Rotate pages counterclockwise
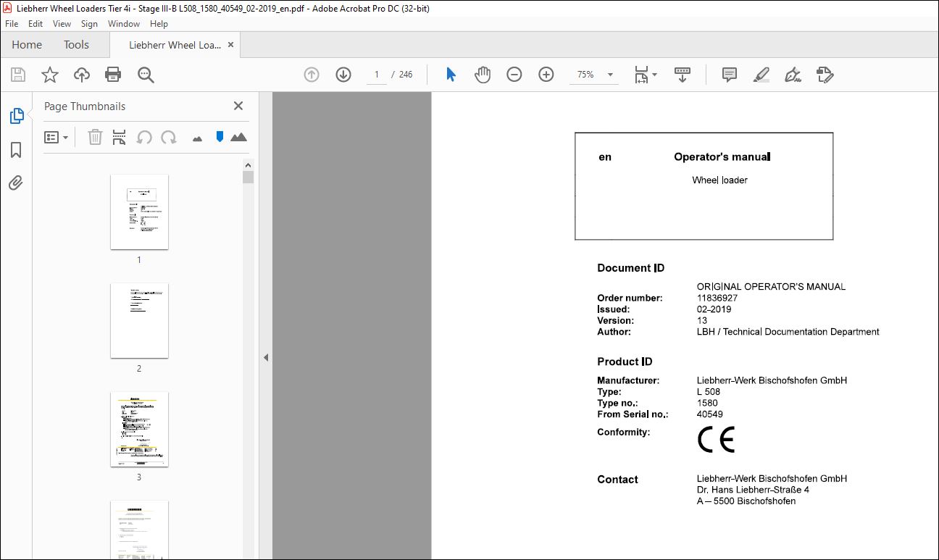The image size is (939, 560). (144, 137)
